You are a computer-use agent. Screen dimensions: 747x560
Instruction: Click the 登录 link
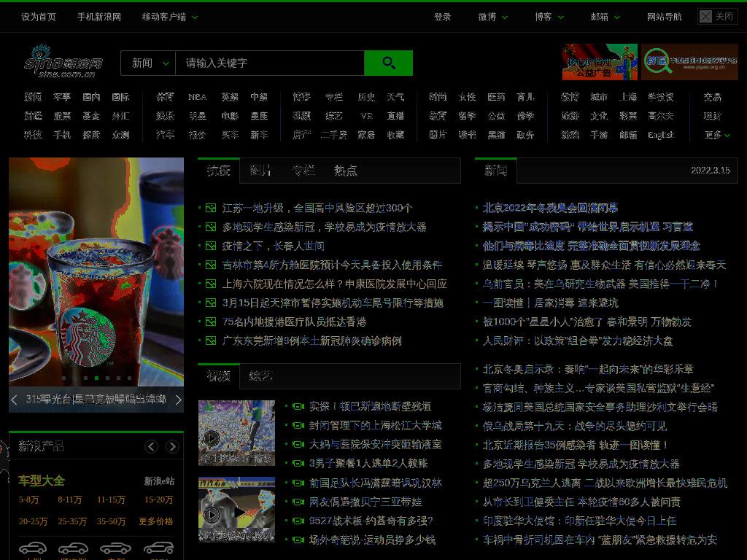(442, 17)
